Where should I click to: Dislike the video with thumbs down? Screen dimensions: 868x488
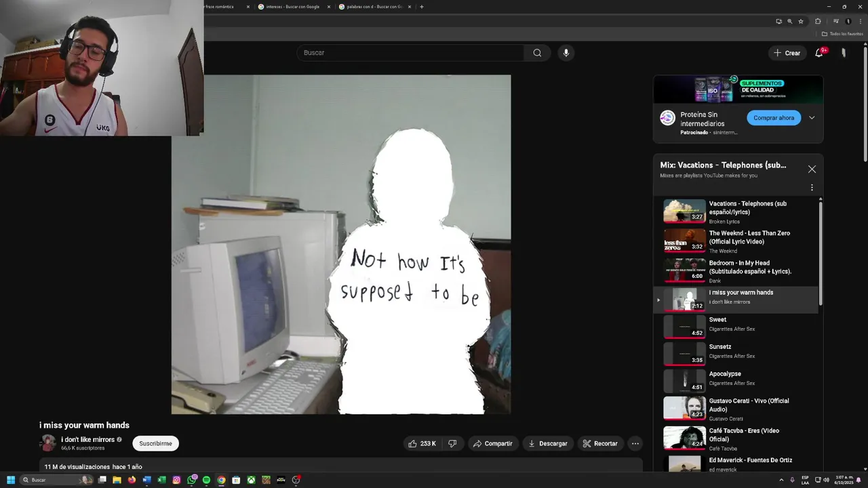pyautogui.click(x=452, y=443)
